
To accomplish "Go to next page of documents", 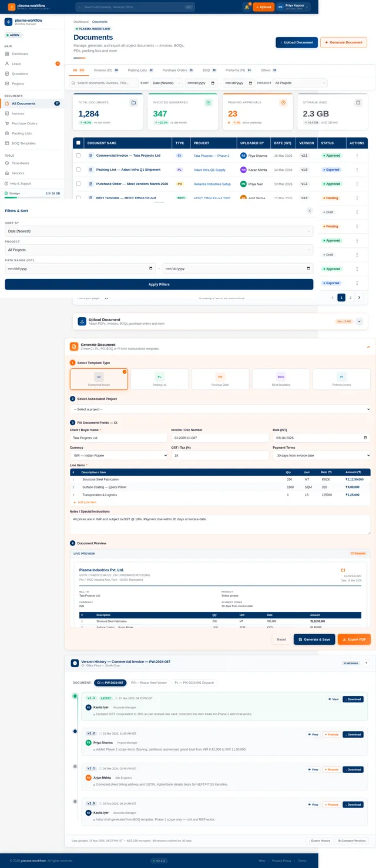I will coord(360,298).
